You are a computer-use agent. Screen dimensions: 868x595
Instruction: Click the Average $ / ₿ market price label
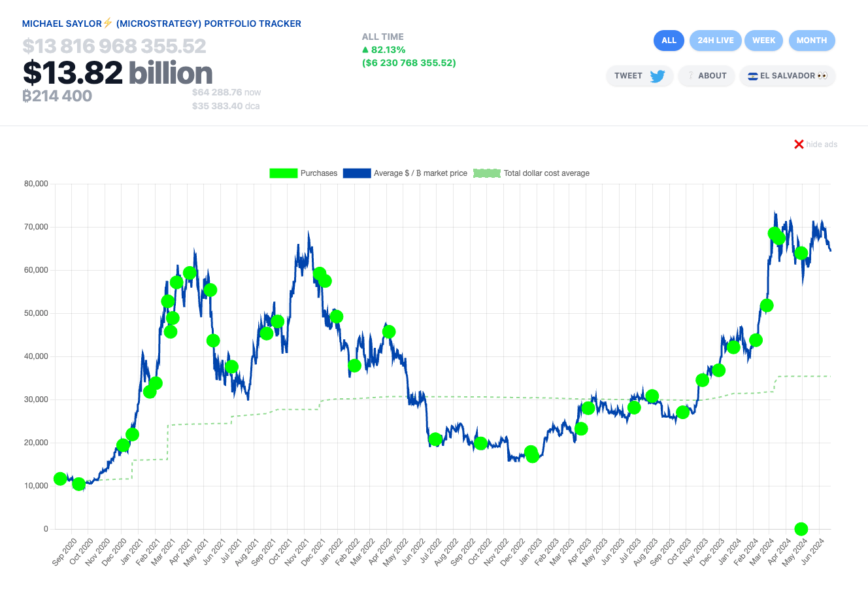(420, 173)
